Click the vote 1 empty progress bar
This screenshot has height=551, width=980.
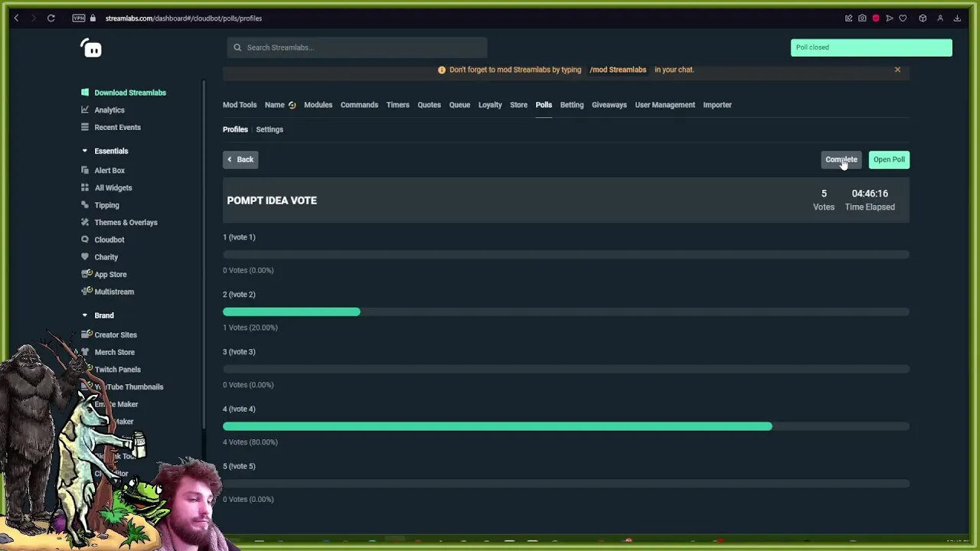coord(566,254)
